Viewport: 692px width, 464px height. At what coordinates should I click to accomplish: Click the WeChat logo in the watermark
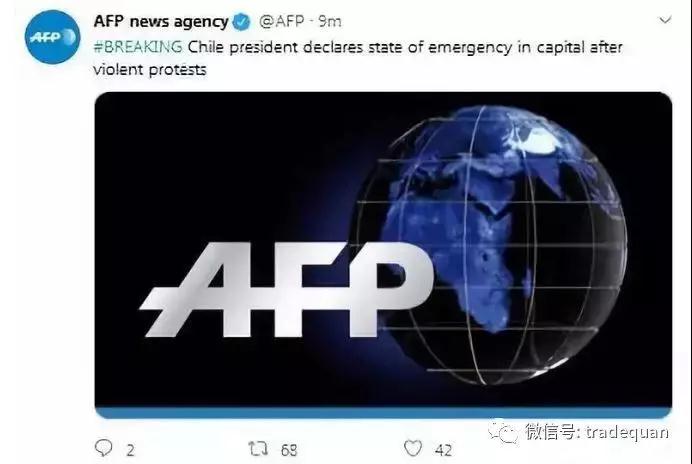click(x=503, y=431)
